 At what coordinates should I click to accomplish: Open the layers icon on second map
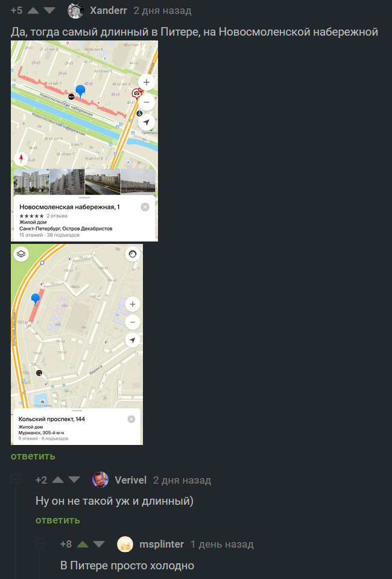(x=21, y=254)
